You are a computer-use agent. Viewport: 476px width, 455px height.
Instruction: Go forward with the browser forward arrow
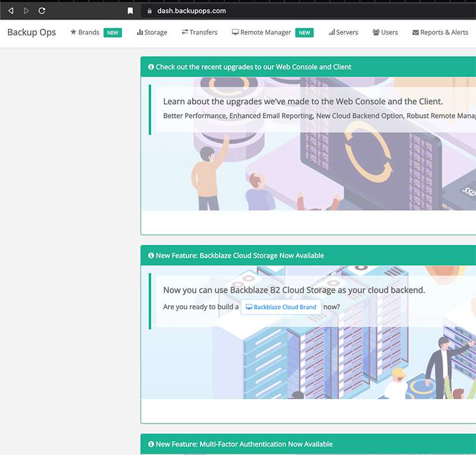coord(26,11)
